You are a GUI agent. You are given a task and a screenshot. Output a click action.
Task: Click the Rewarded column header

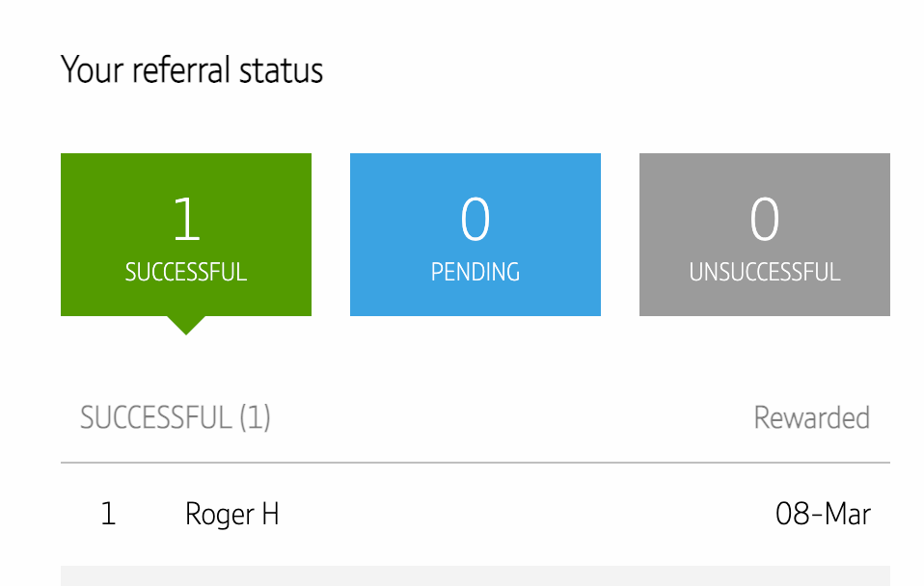pyautogui.click(x=811, y=417)
